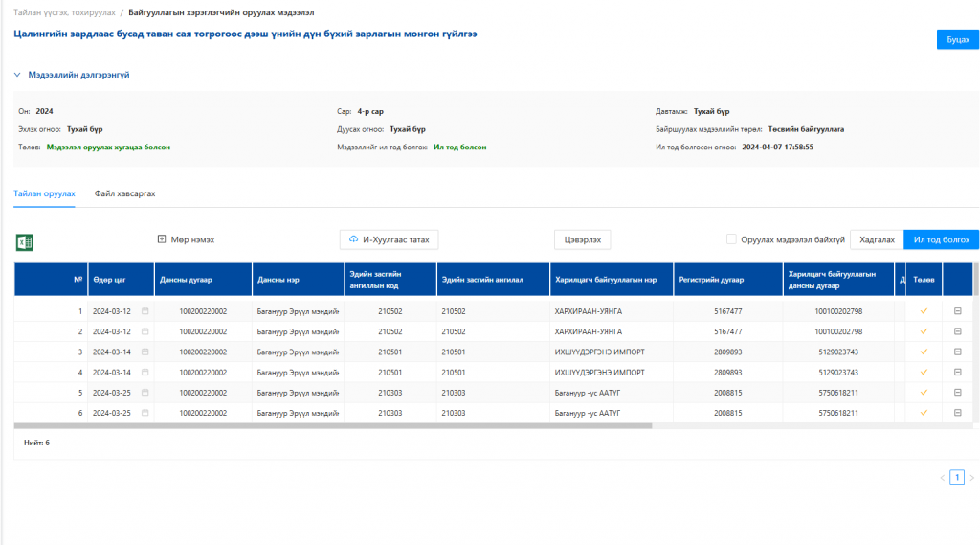Click the minus icon at end of row 6
This screenshot has width=980, height=545.
pyautogui.click(x=957, y=413)
